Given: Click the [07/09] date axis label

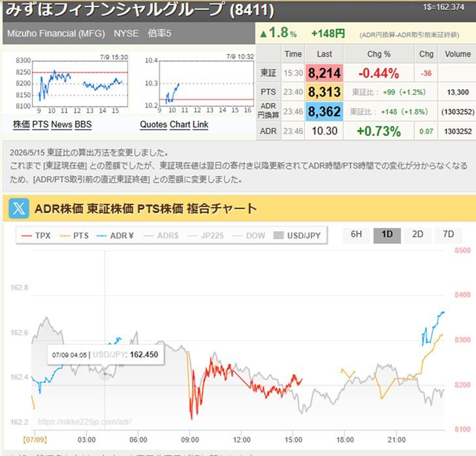Looking at the screenshot, I should point(35,440).
